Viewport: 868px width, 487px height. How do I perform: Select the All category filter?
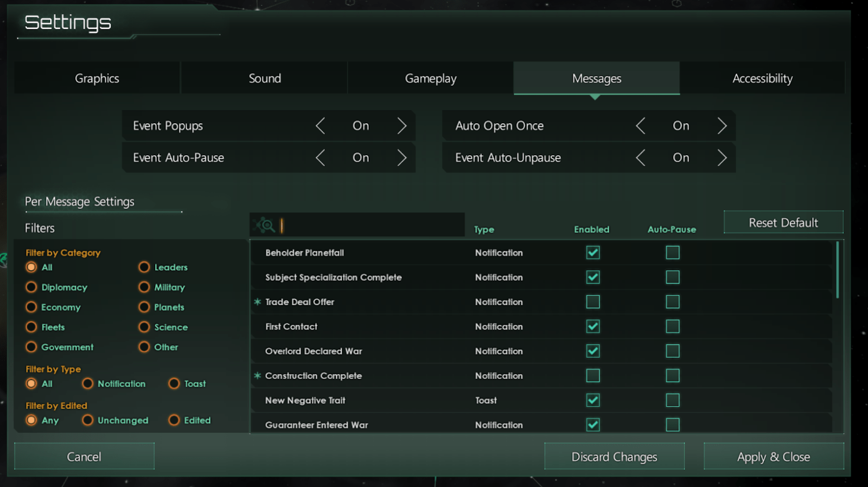coord(31,267)
